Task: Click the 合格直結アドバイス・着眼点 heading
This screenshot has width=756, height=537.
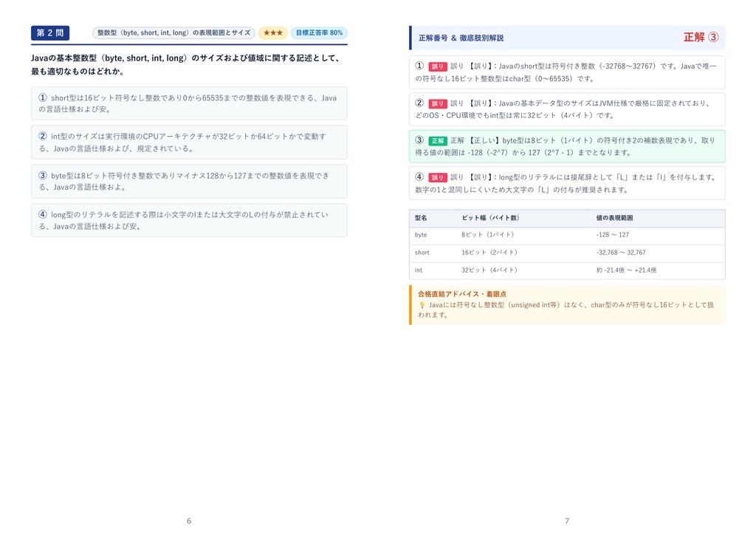Action: (462, 294)
